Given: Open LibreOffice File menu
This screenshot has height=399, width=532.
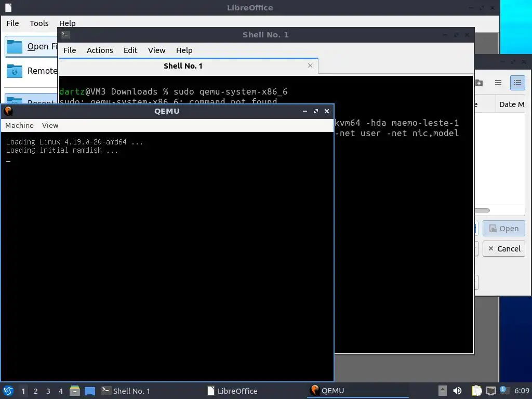Looking at the screenshot, I should [12, 23].
